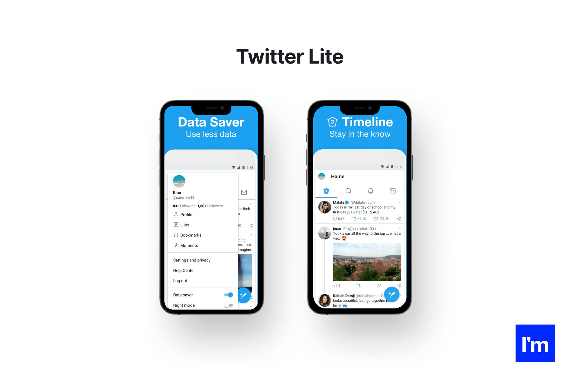
Task: Click Settings and privacy option
Action: point(191,259)
